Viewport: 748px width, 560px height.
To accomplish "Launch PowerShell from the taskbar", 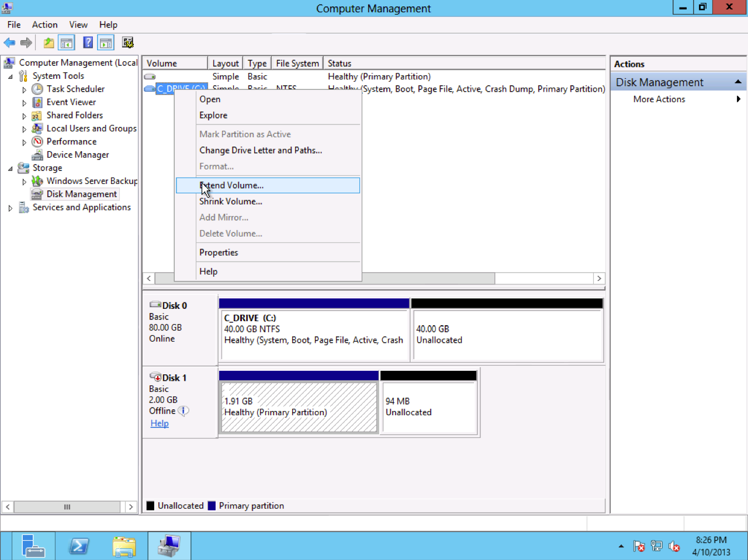I will pyautogui.click(x=79, y=546).
